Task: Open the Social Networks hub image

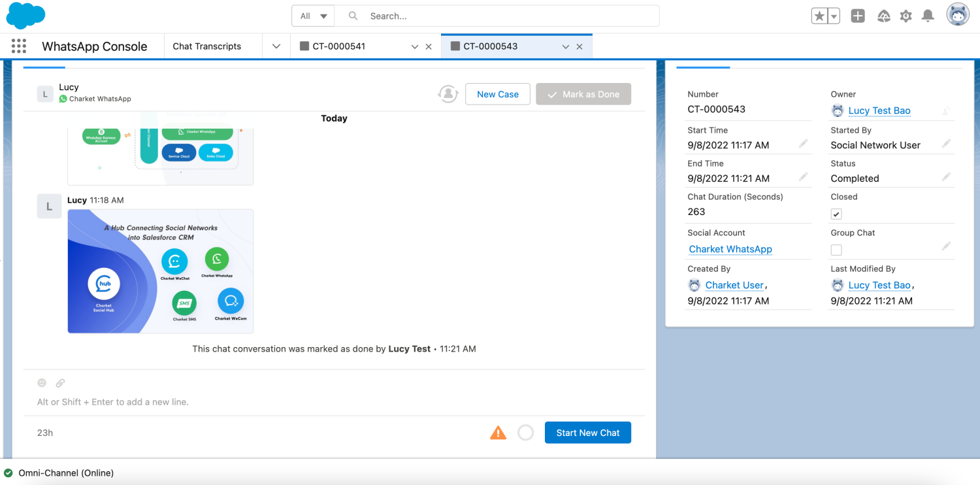Action: tap(161, 271)
